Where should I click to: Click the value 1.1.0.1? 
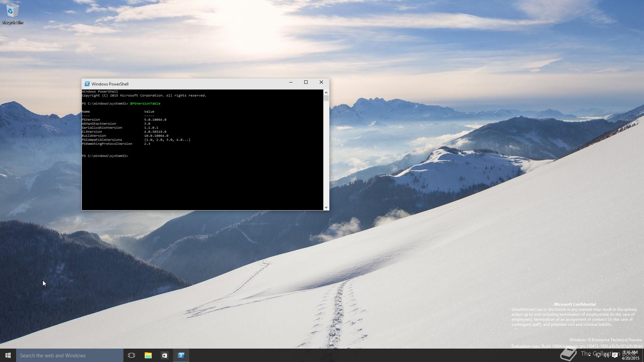tap(151, 128)
